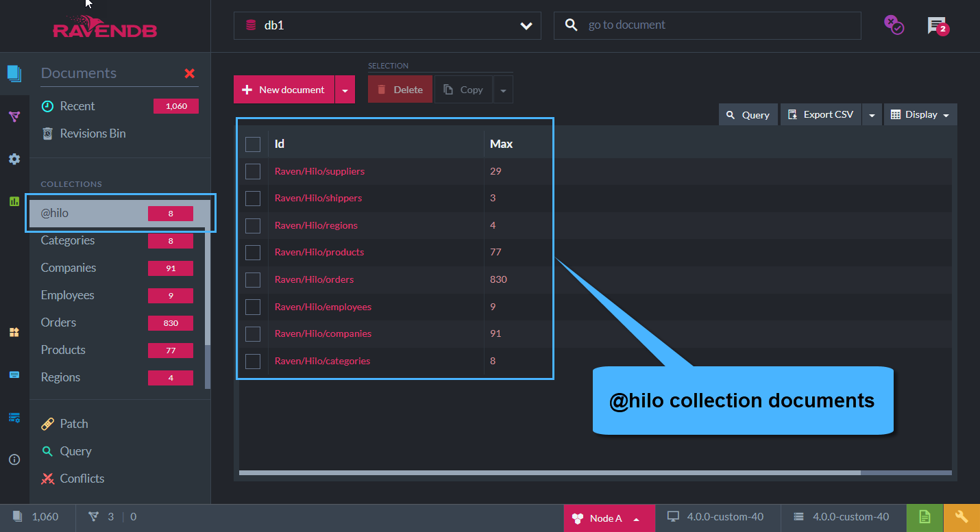Viewport: 980px width, 532px height.
Task: Click the client version 4.0.0-custom-40 monitor entry
Action: (x=715, y=517)
